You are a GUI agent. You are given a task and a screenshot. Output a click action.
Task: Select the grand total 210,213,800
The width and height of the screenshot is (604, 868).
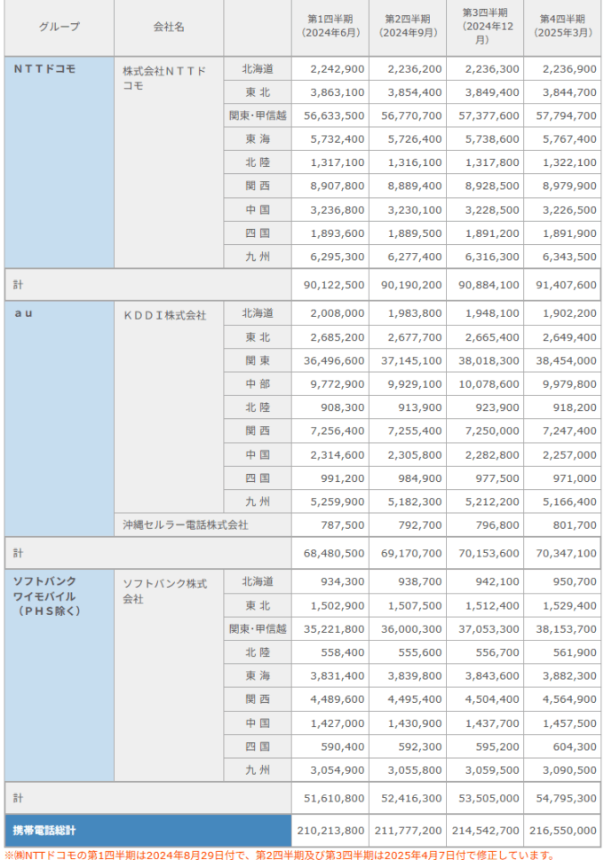(330, 831)
